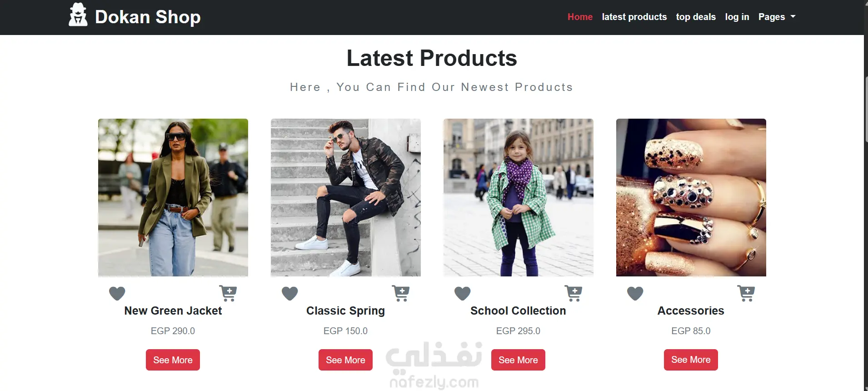Viewport: 868px width, 391px height.
Task: Go to the Home nav link
Action: [580, 17]
